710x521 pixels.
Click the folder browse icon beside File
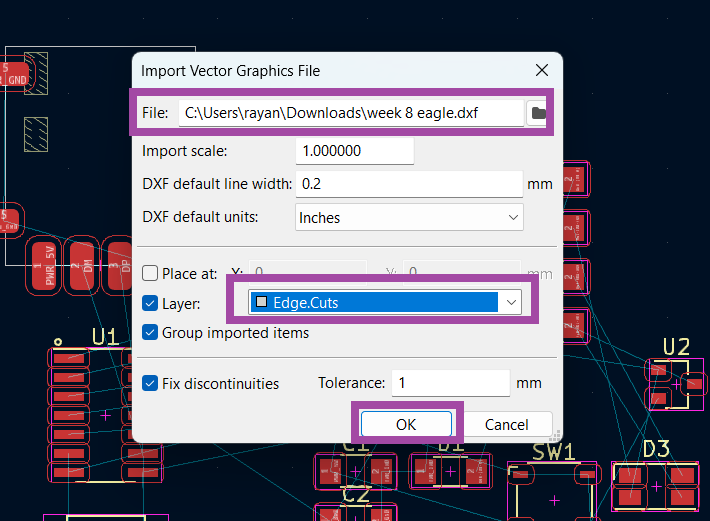(538, 113)
